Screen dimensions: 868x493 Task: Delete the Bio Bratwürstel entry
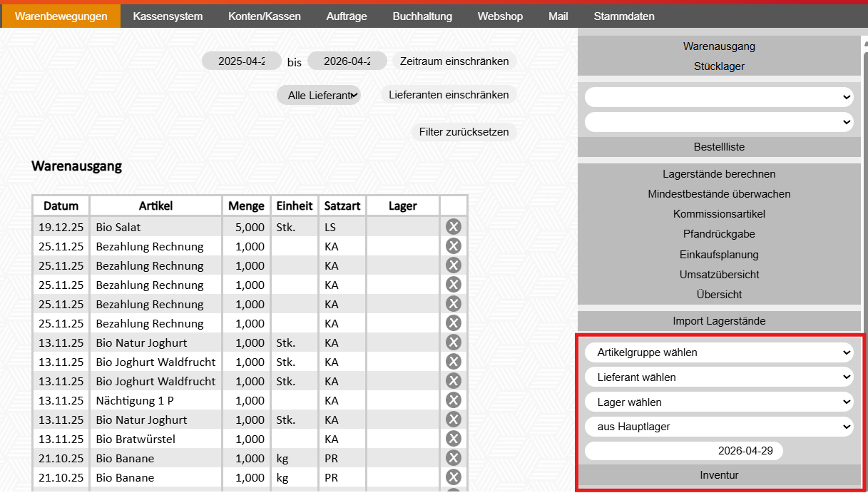454,439
